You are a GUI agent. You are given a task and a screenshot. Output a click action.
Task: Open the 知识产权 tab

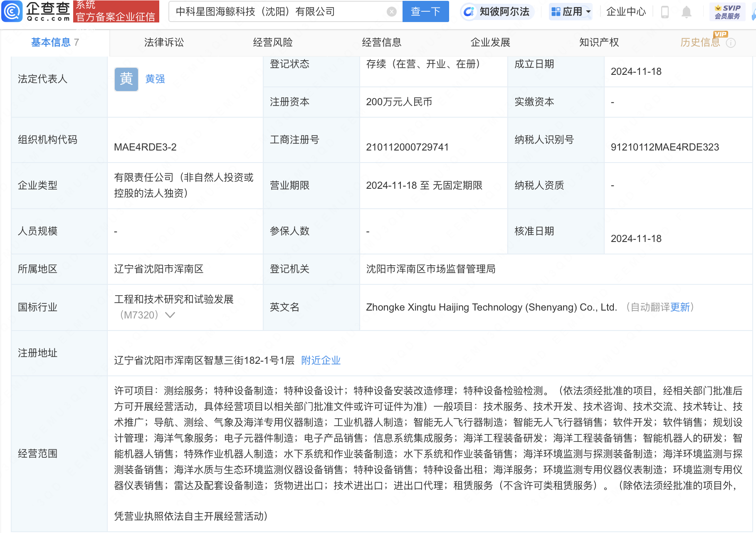[599, 42]
